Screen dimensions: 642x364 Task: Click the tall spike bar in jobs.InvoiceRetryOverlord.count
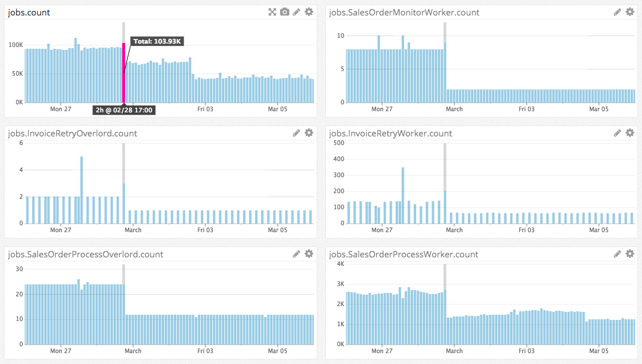(82, 190)
